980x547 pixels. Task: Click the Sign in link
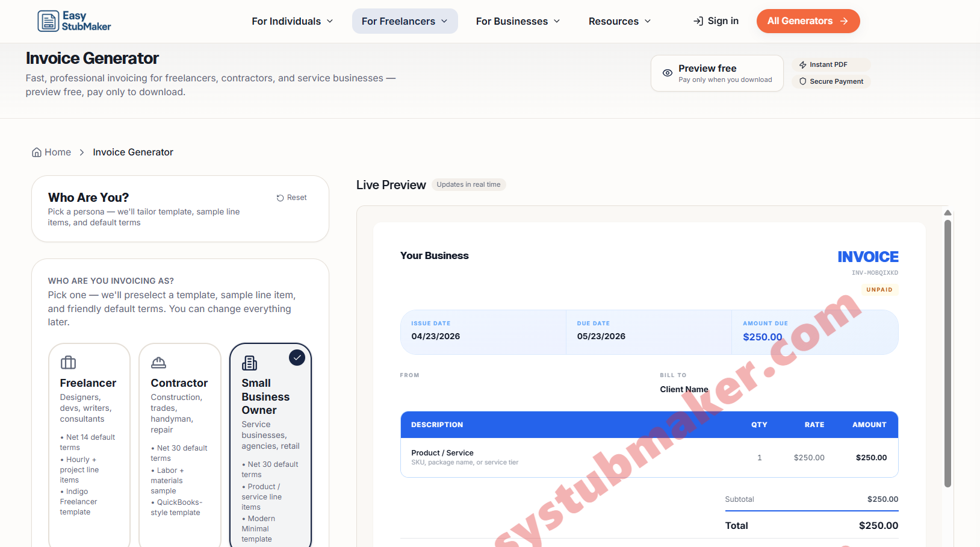(x=716, y=21)
